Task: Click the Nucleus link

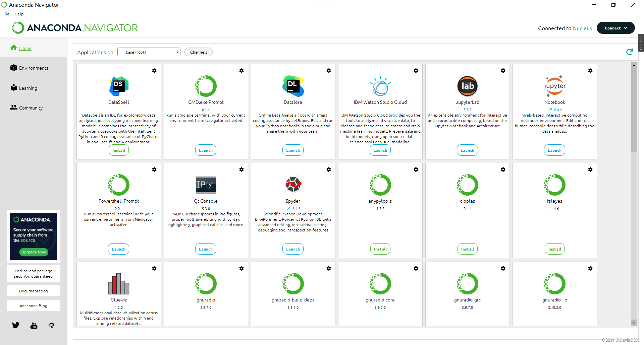Action: coord(582,28)
